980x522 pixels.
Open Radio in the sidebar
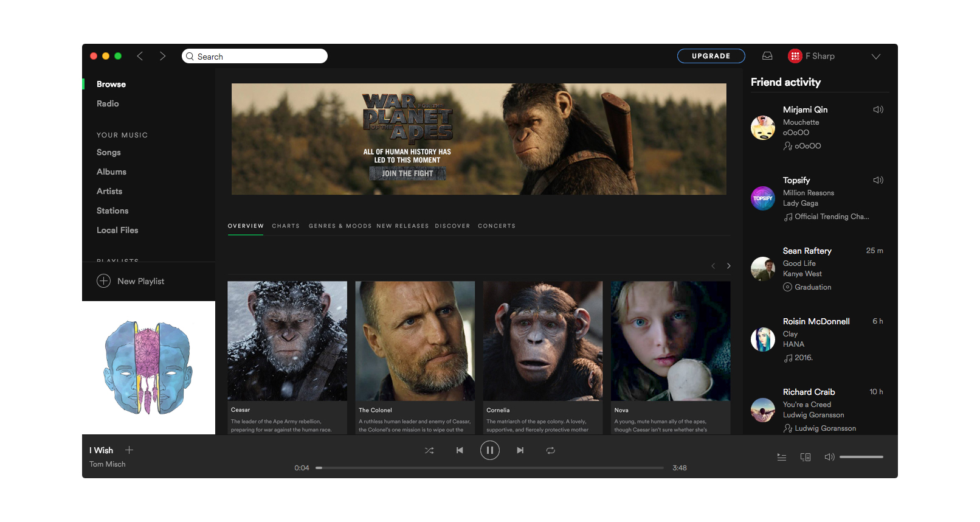click(x=108, y=104)
